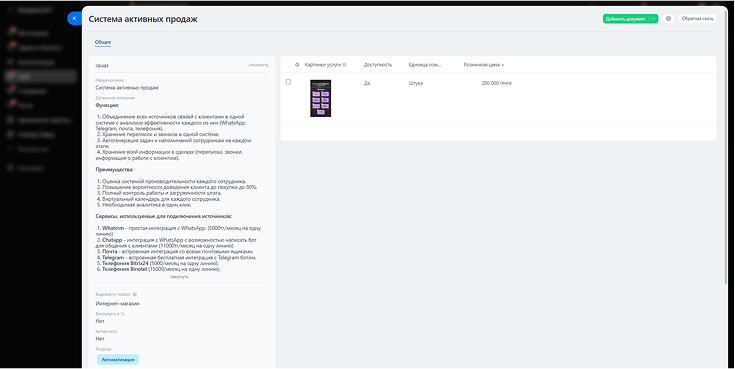Switch to the Общее tab

[x=103, y=42]
